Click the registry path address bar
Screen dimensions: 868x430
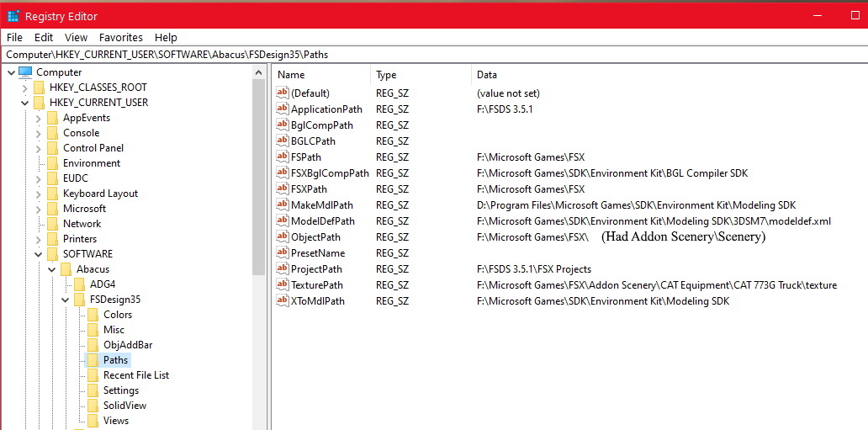pos(421,55)
